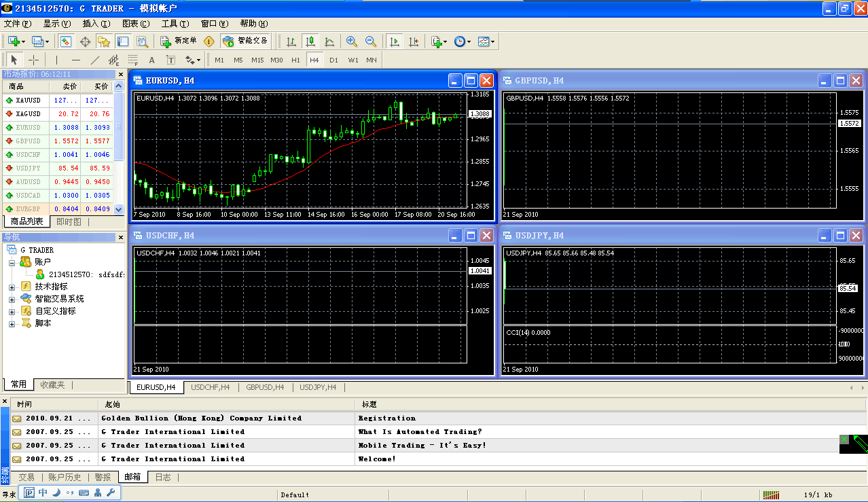Open MetaEditor yellow diamond icon
The image size is (868, 502).
[x=209, y=41]
